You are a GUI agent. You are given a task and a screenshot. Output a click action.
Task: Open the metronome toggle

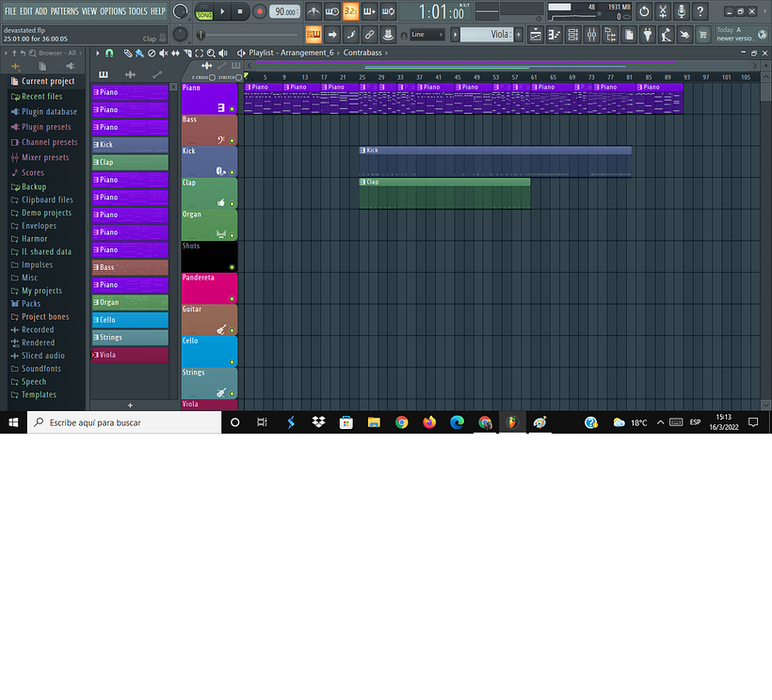(314, 11)
